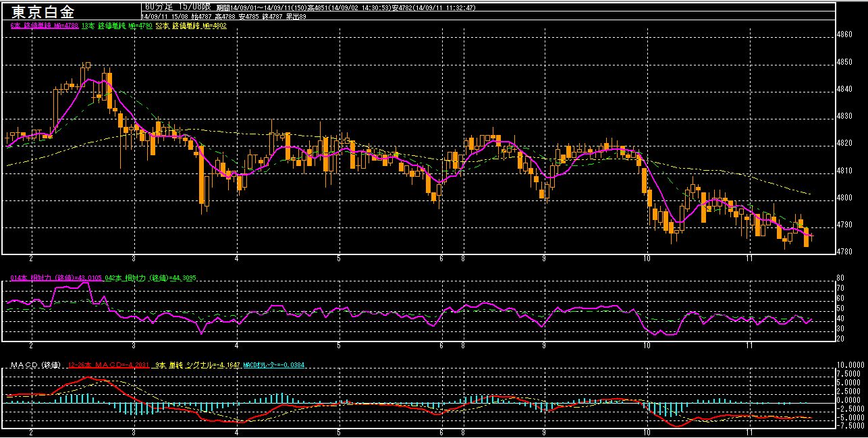
Task: Click date label 5 under the candlestick chart
Action: point(340,259)
